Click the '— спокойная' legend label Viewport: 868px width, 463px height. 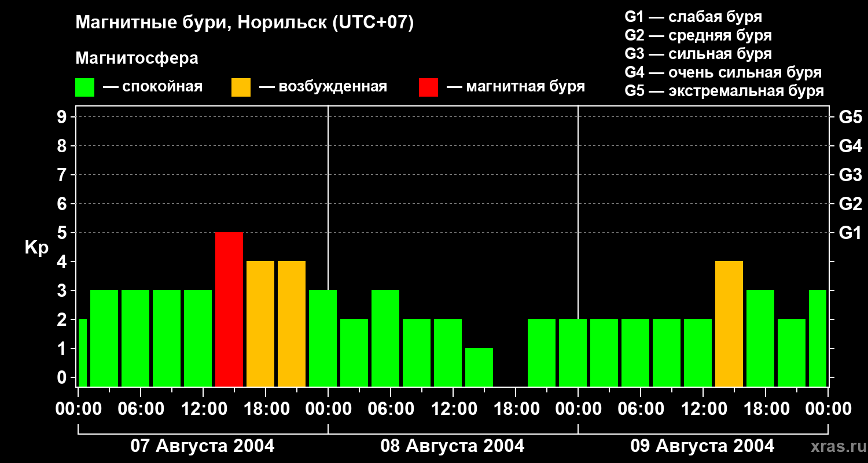153,87
